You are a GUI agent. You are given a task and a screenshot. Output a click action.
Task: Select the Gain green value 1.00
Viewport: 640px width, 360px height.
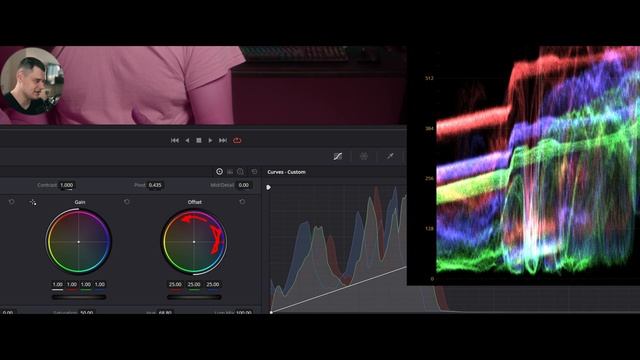(86, 284)
